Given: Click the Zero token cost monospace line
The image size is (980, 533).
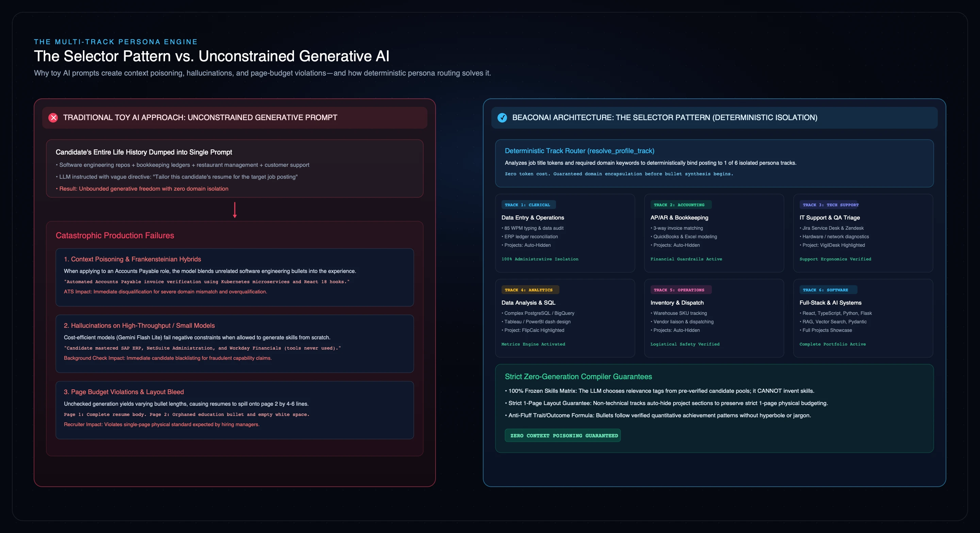Looking at the screenshot, I should pyautogui.click(x=619, y=174).
